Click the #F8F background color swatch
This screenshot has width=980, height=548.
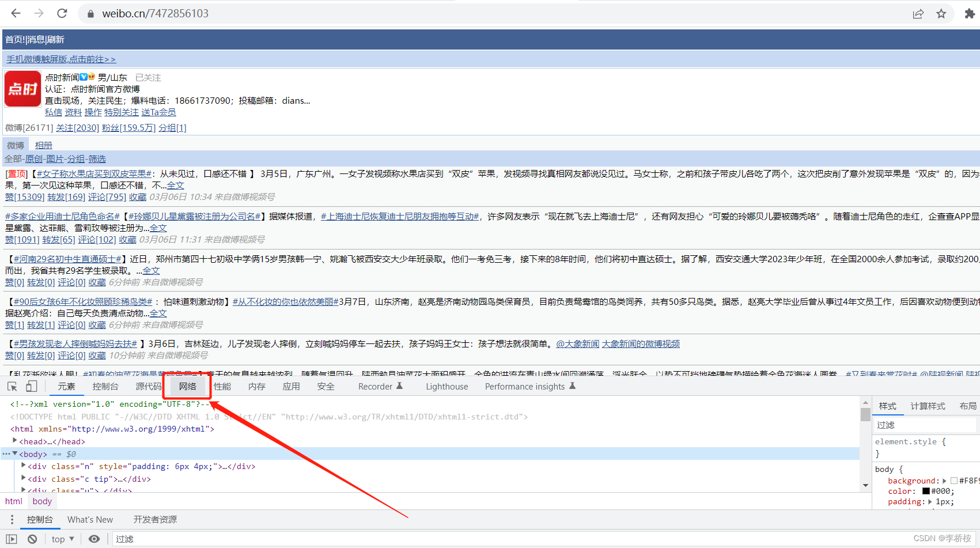pos(954,481)
